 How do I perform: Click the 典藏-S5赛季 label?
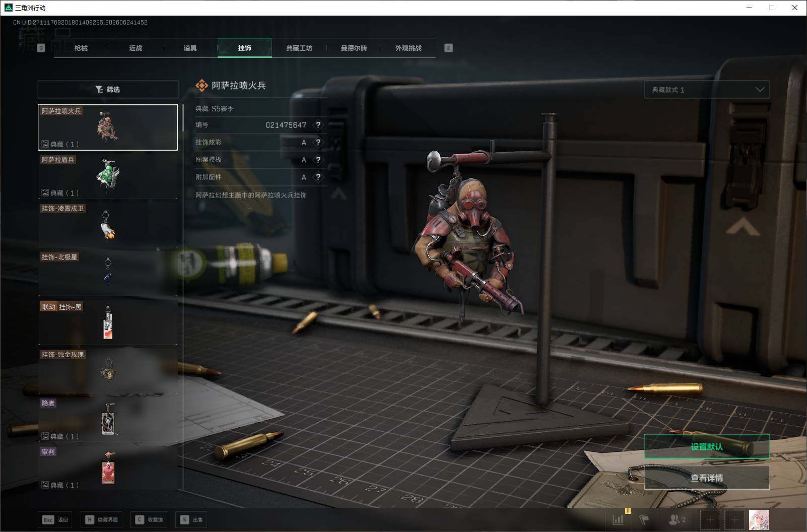point(215,108)
